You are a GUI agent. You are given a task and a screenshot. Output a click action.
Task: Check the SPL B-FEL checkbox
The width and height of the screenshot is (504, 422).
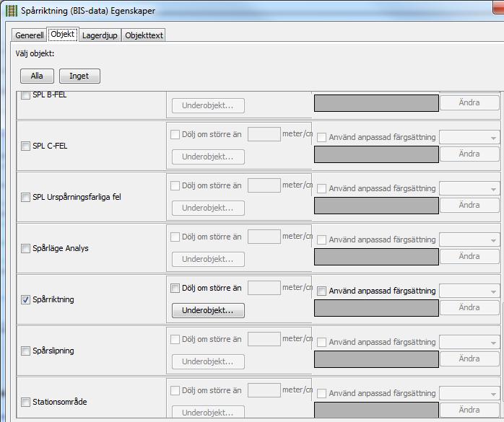(x=25, y=95)
